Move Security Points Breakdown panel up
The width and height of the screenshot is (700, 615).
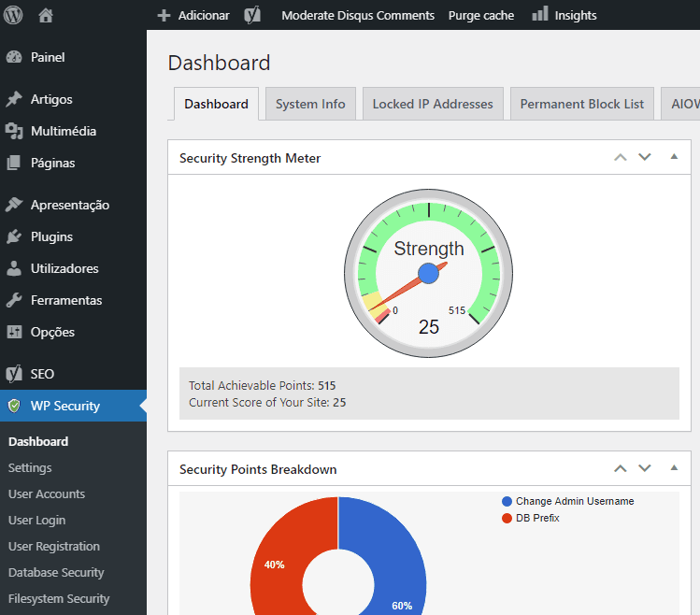(x=620, y=468)
